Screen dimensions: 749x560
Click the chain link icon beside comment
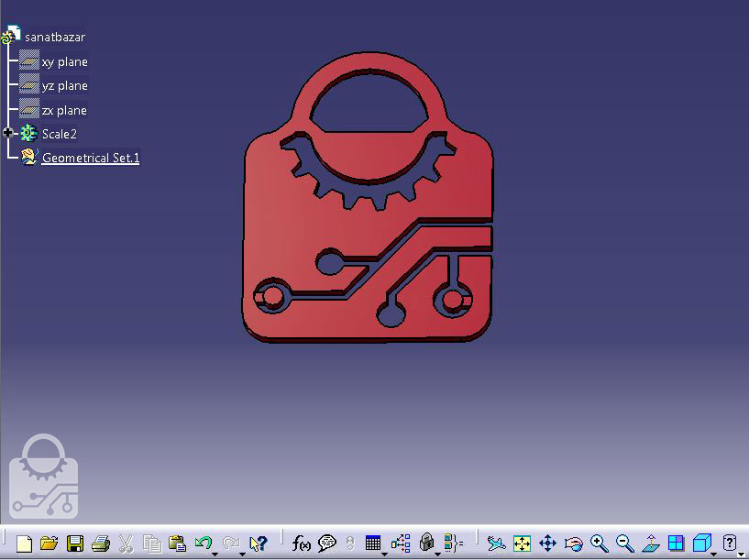[x=350, y=544]
